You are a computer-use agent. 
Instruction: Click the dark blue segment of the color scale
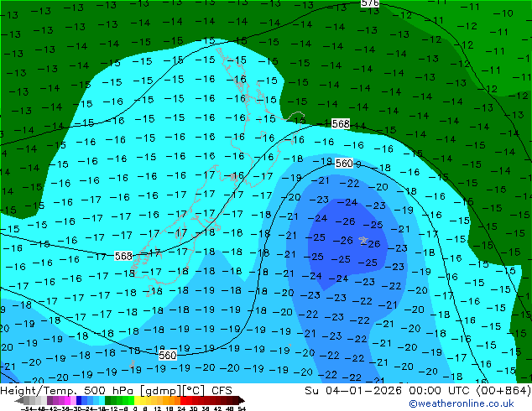(79, 400)
